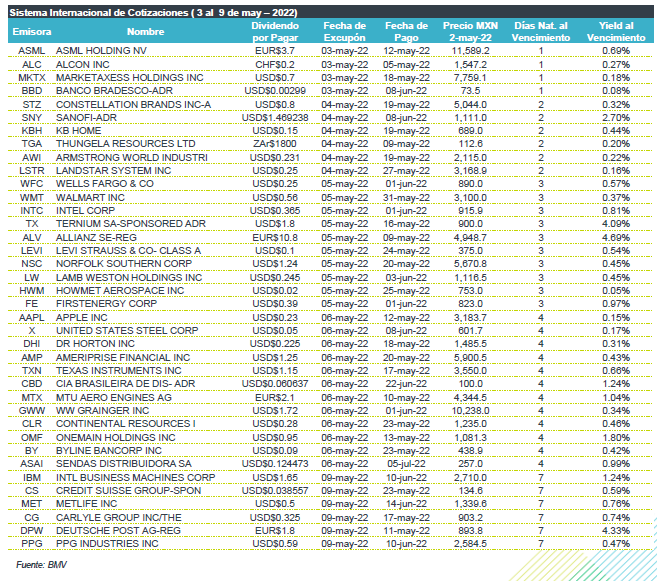
Task: Click the Dividendo por Pagar column header
Action: pyautogui.click(x=275, y=32)
